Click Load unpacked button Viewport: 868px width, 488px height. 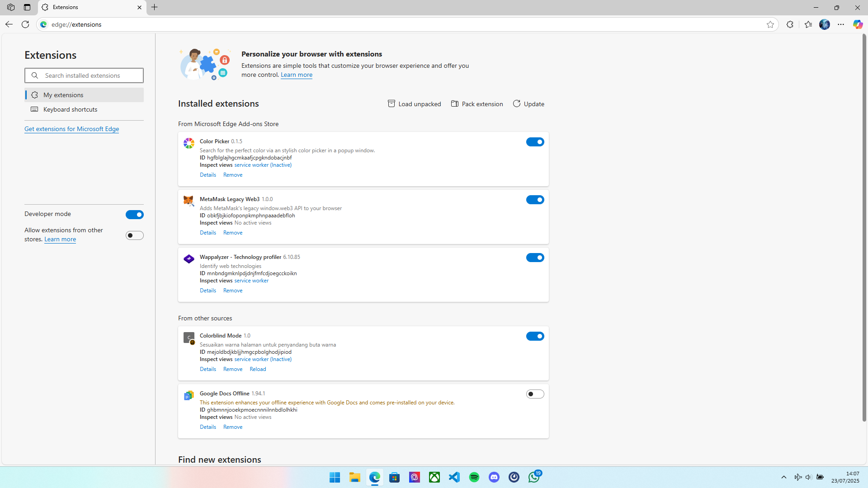[414, 104]
